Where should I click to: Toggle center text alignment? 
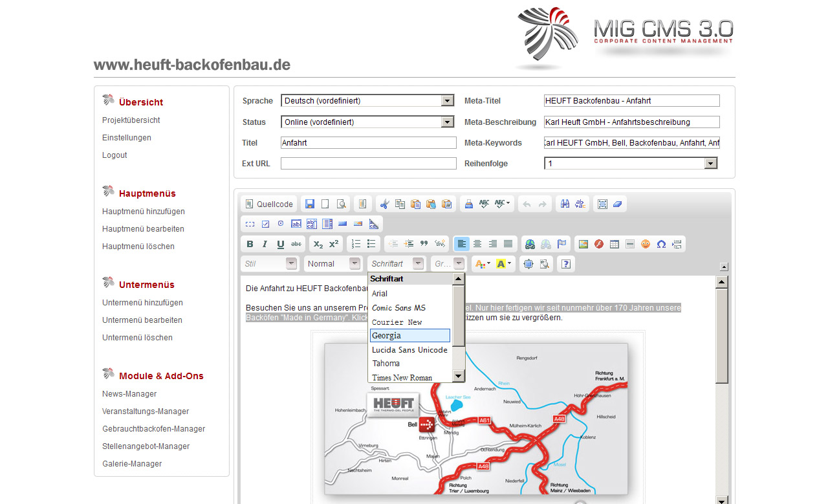click(477, 244)
